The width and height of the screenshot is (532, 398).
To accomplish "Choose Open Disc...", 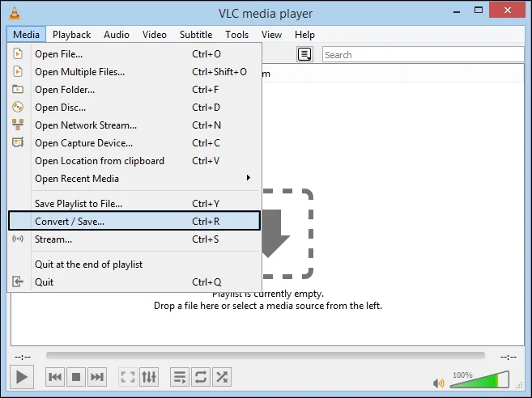I will click(134, 108).
